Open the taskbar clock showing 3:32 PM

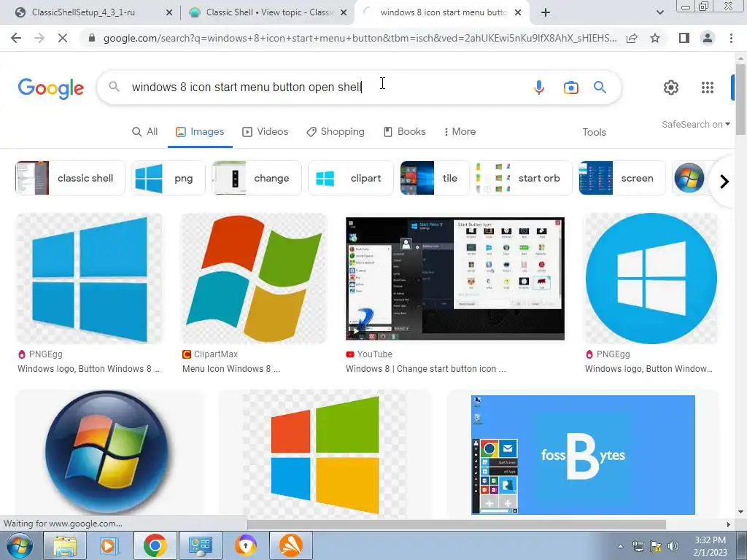coord(711,546)
